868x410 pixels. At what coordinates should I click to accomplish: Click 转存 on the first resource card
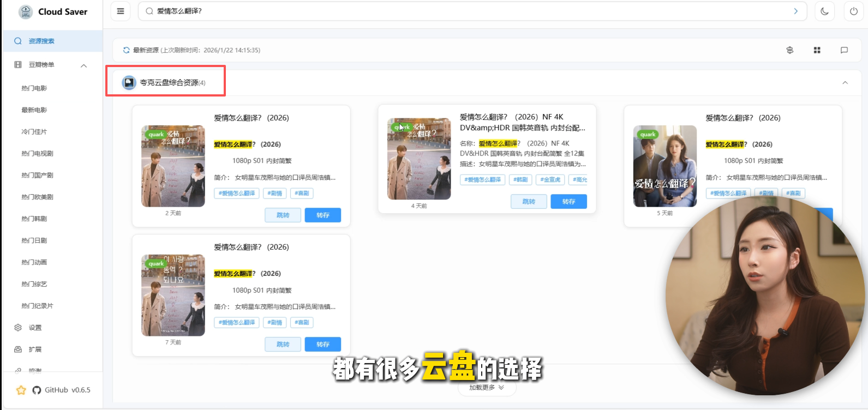click(x=322, y=215)
